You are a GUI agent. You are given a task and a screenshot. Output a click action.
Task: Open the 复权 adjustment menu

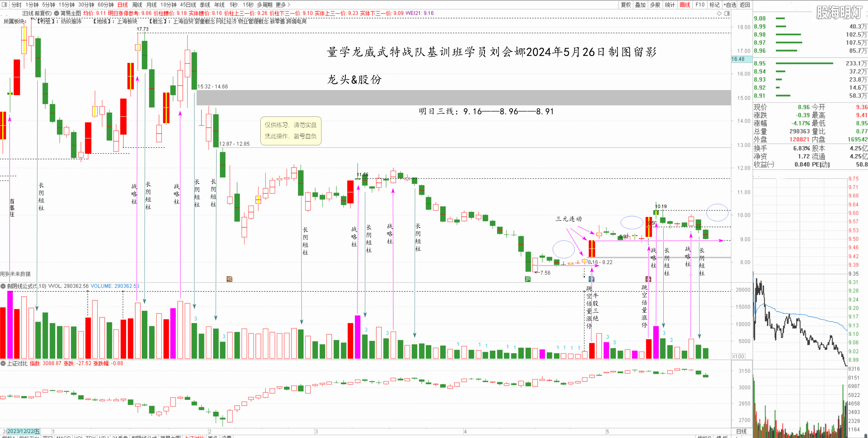[x=626, y=4]
